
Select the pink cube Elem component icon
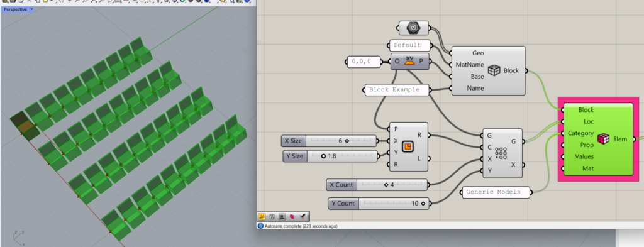click(603, 139)
